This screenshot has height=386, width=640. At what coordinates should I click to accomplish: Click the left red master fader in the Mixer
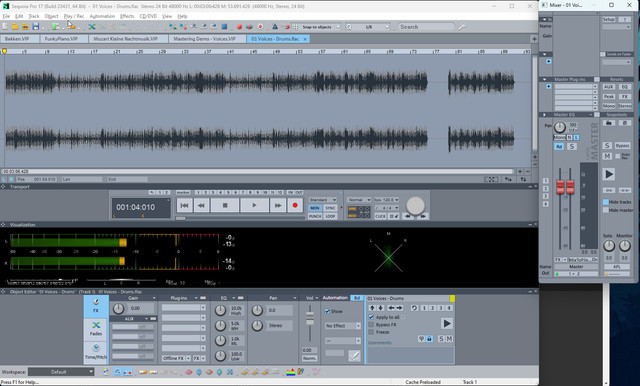coord(560,187)
